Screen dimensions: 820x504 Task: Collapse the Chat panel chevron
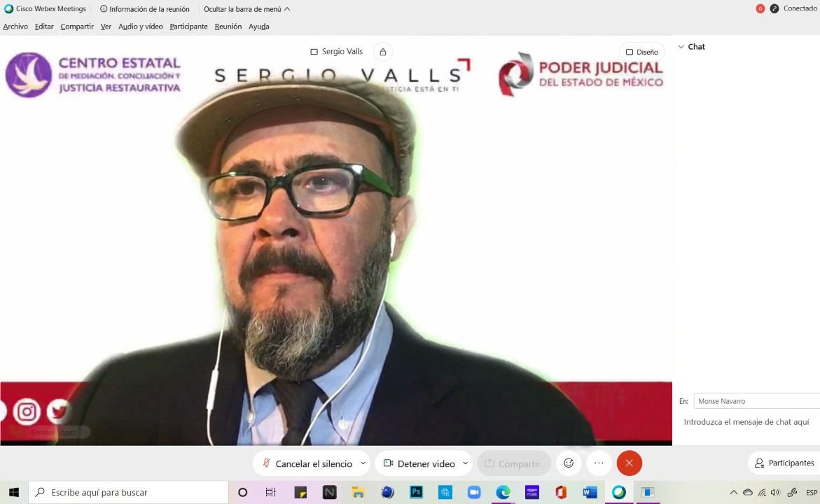tap(681, 47)
